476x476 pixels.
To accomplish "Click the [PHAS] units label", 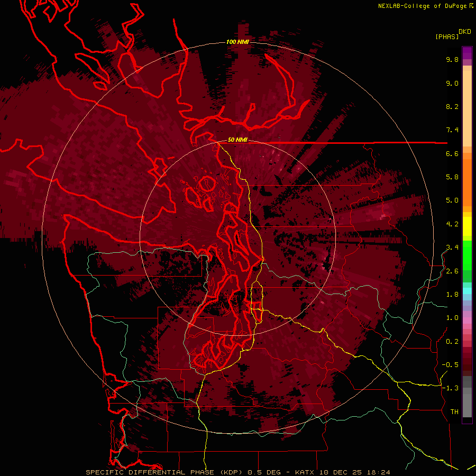I will click(x=447, y=36).
